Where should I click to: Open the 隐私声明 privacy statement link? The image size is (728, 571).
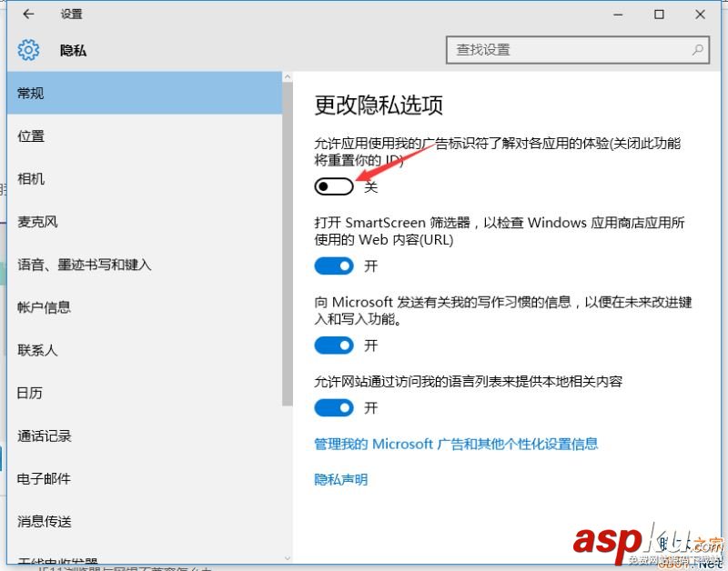pos(340,479)
